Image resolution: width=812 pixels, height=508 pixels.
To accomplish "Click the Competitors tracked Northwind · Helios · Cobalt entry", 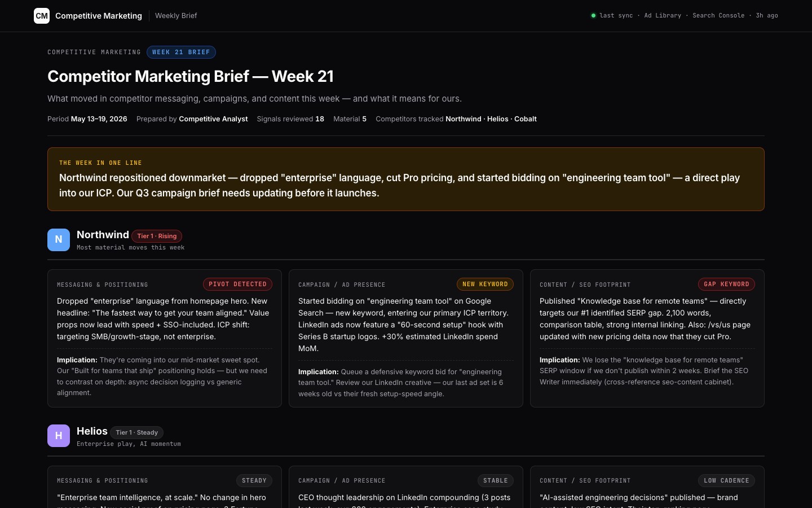I will (x=456, y=119).
